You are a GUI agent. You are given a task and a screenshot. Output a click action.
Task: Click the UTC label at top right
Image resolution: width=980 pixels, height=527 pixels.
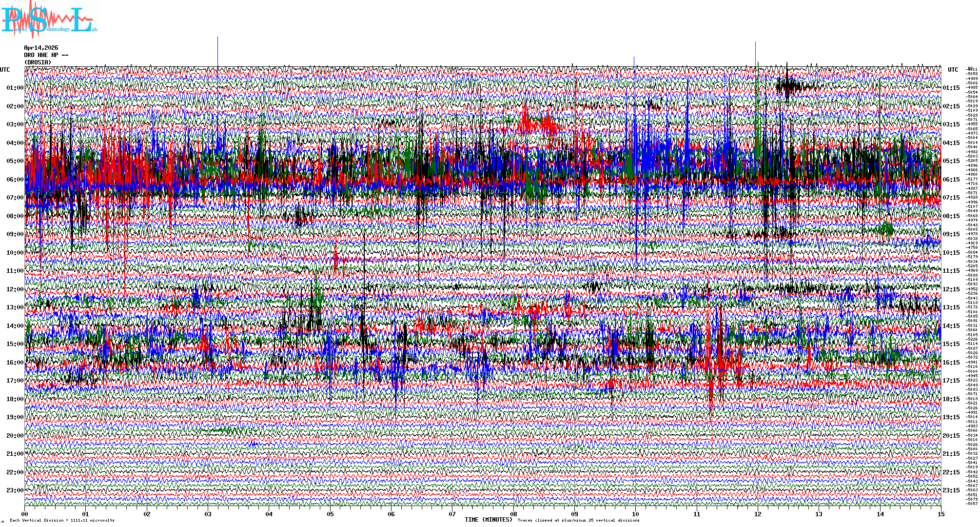coord(953,70)
